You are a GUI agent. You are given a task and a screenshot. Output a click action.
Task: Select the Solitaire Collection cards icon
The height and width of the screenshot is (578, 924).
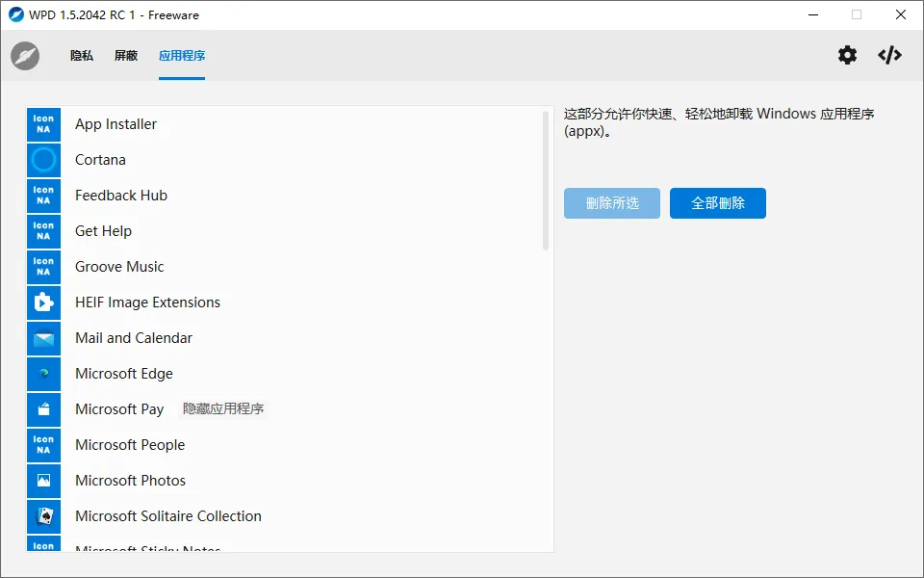tap(43, 516)
